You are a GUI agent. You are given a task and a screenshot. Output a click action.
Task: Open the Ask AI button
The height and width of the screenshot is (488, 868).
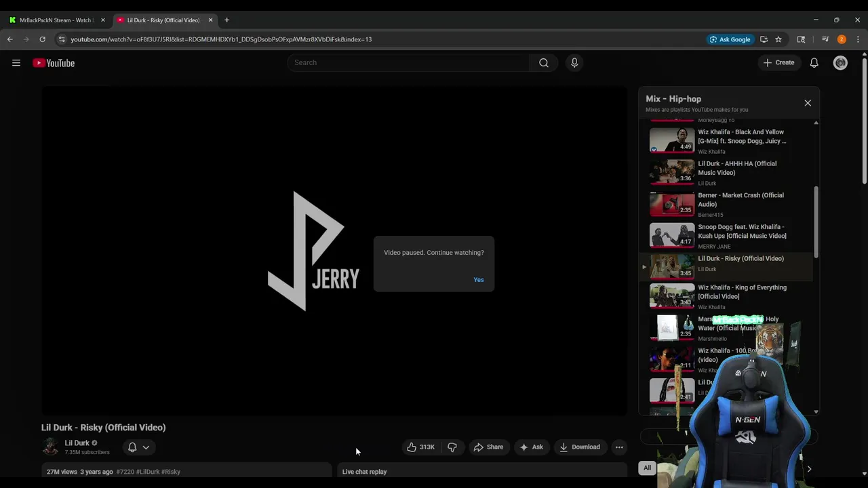pyautogui.click(x=531, y=447)
